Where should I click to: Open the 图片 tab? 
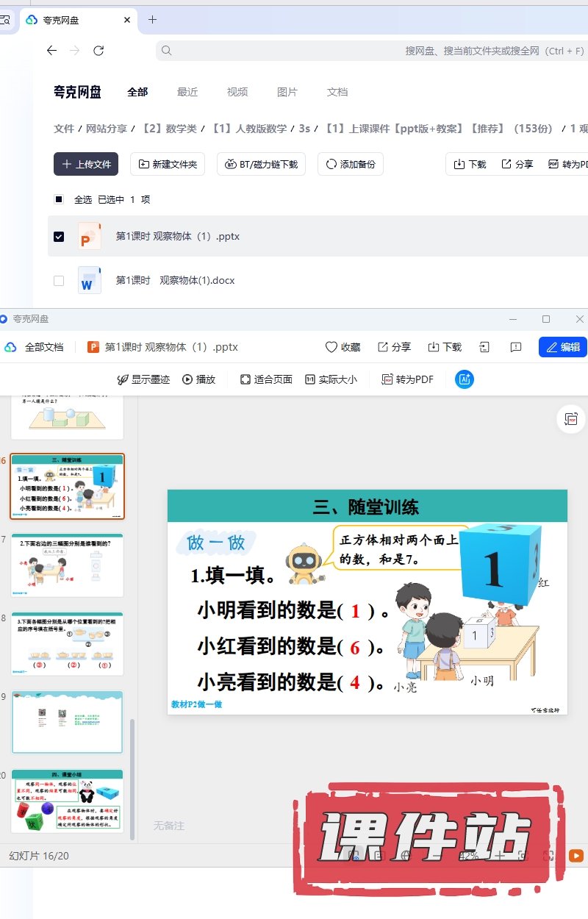pos(287,92)
